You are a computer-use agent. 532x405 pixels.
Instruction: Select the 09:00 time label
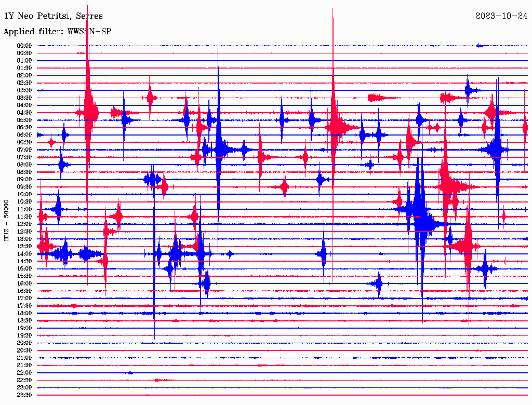click(24, 180)
